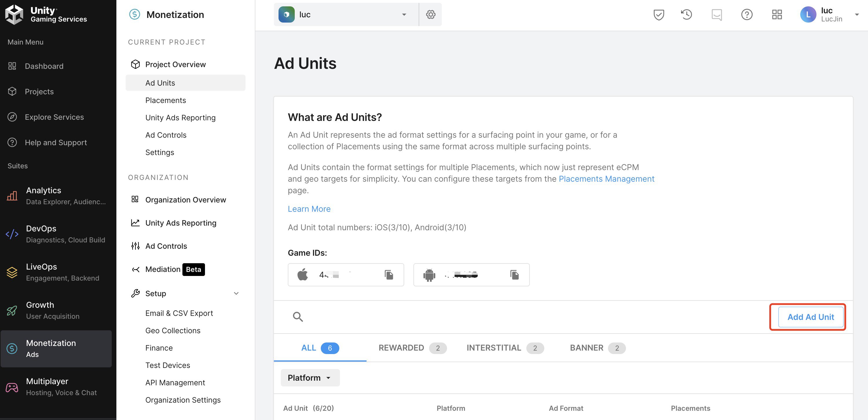Click the Monetization dollar icon in sidebar
This screenshot has height=420, width=868.
tap(12, 348)
